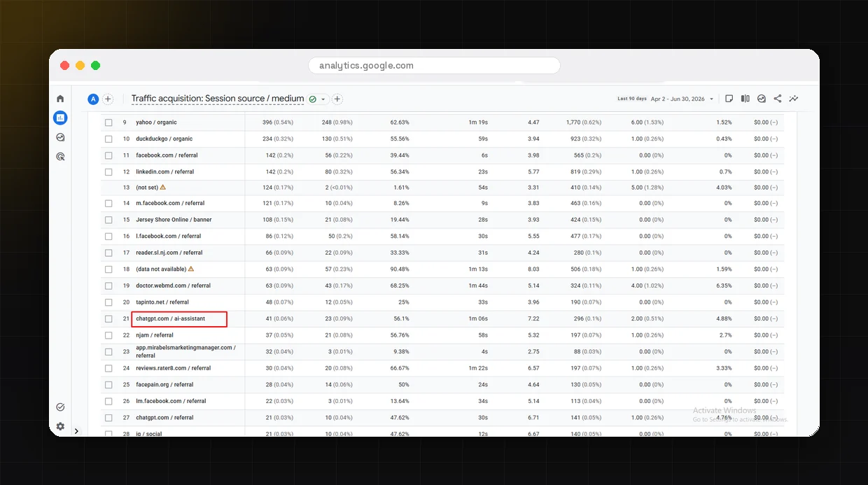This screenshot has width=868, height=485.
Task: Click the warning triangle beside '(data not available)'
Action: point(191,269)
